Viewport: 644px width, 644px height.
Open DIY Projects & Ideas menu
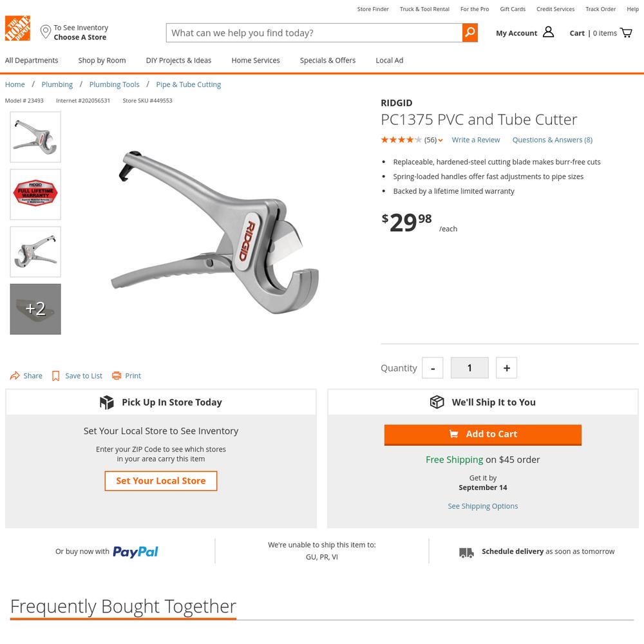178,61
